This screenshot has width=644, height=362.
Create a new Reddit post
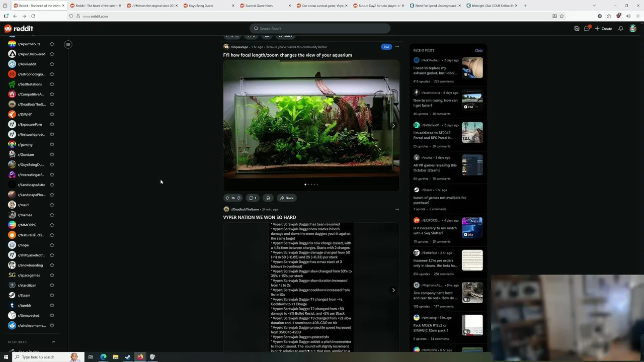coord(604,29)
